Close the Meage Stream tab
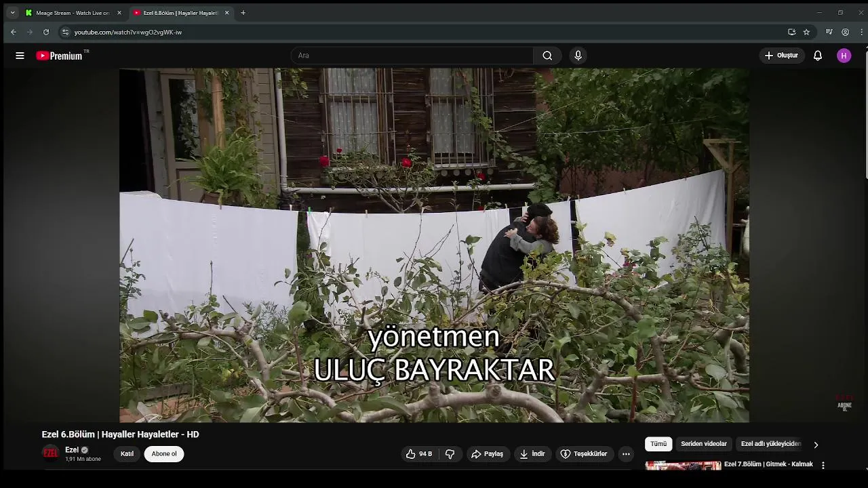Screen dimensions: 868x488 (119, 13)
